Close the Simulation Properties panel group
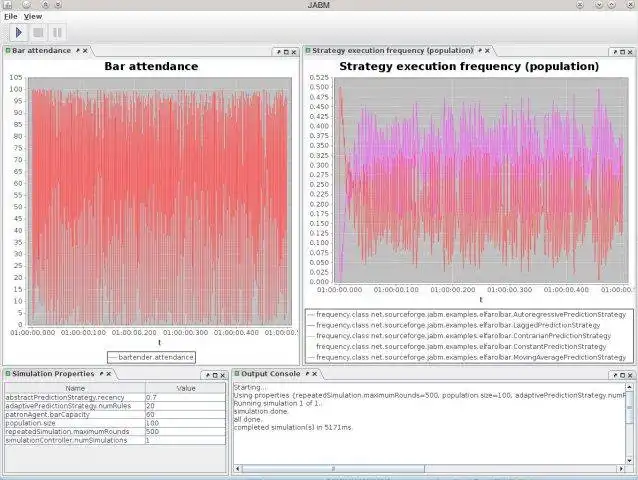The image size is (638, 480). click(223, 375)
